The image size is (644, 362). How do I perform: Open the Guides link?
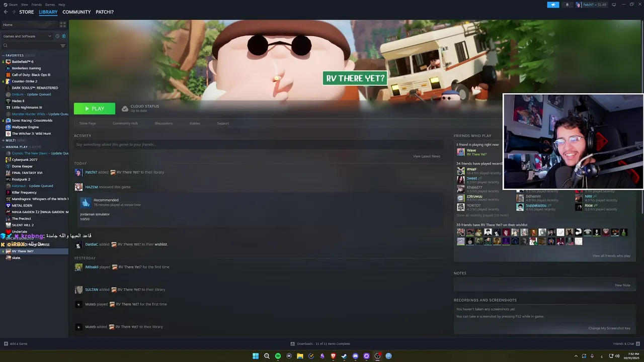pyautogui.click(x=195, y=123)
